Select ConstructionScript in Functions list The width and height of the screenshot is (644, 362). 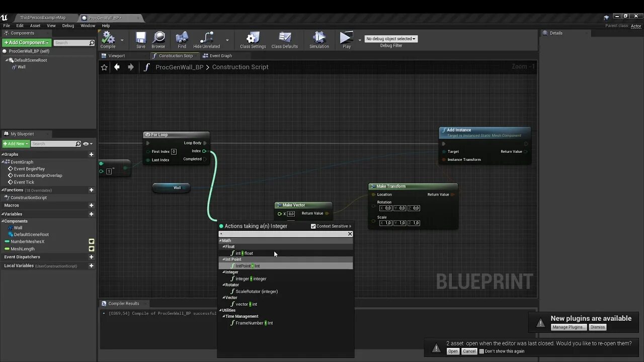29,198
